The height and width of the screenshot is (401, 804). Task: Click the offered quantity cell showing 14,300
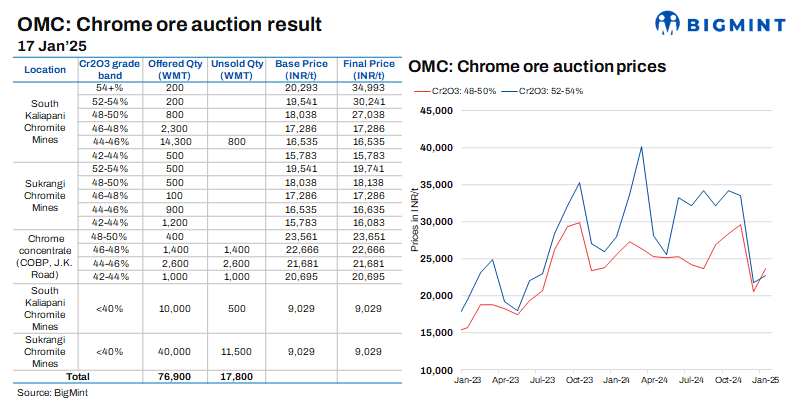[175, 143]
